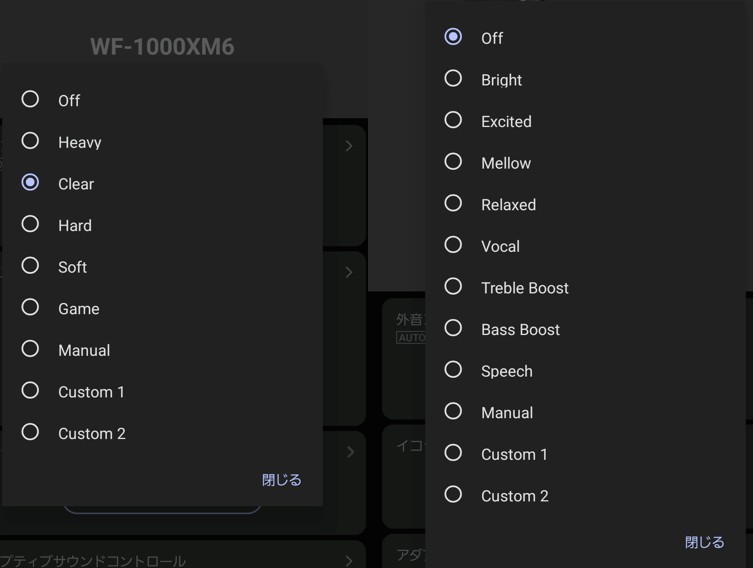Image resolution: width=753 pixels, height=568 pixels.
Task: Choose Custom 2 in the Treble Boost list
Action: coord(453,495)
